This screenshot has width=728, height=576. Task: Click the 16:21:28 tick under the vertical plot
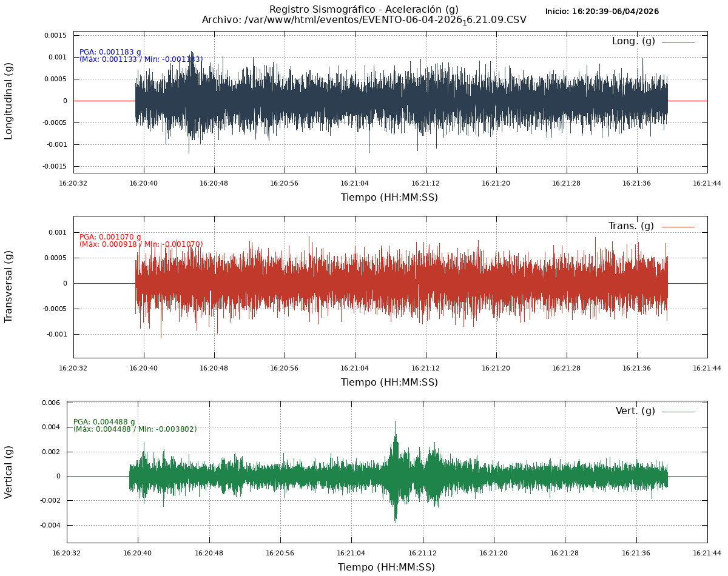coord(564,553)
